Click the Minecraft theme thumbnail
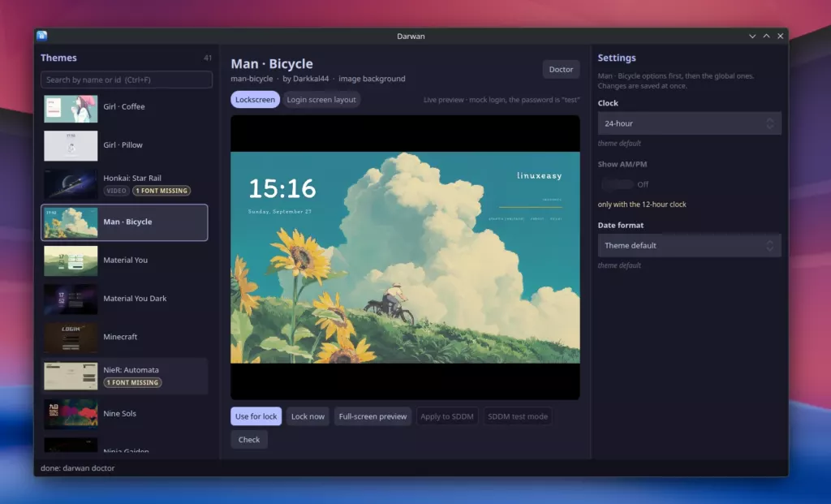The height and width of the screenshot is (504, 831). [71, 337]
